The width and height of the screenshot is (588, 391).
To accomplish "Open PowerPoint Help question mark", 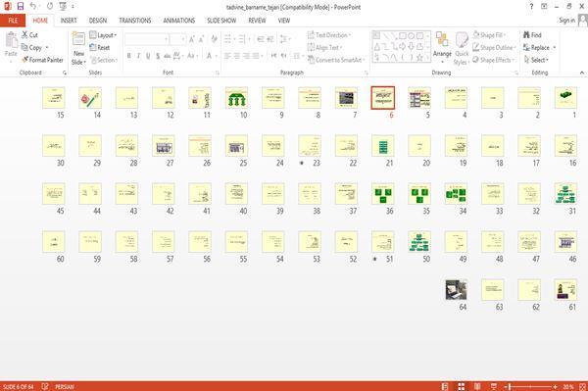I will point(531,7).
